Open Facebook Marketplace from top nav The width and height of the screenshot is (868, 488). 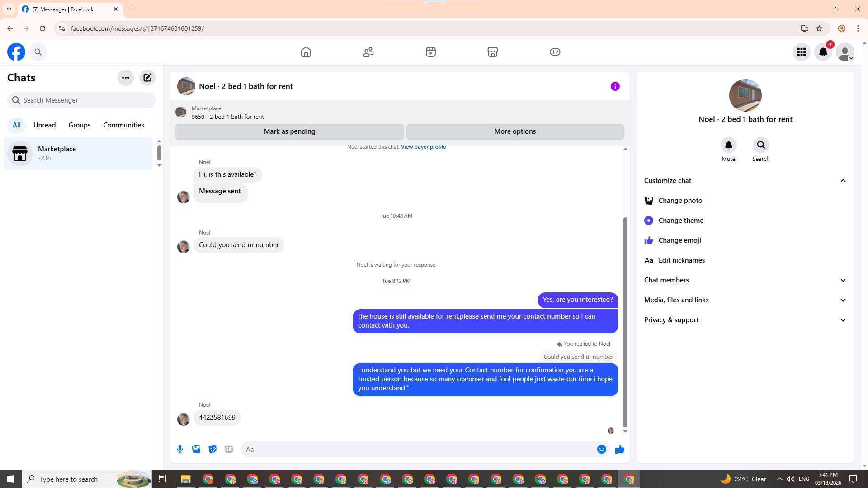[492, 52]
